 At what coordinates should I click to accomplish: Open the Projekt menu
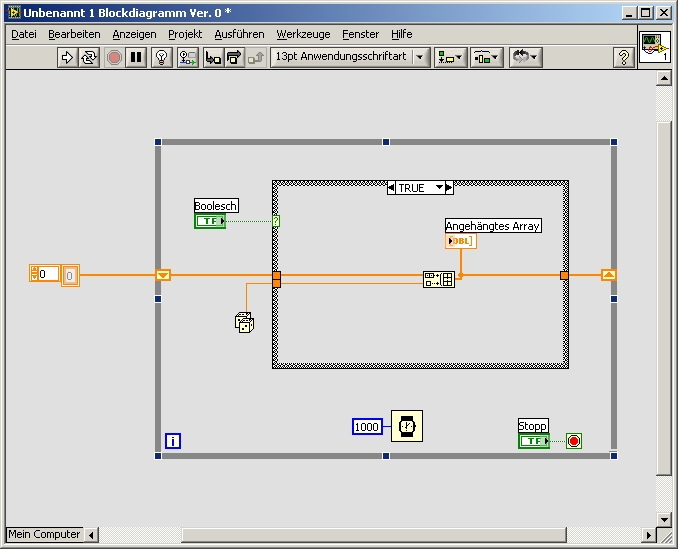click(185, 34)
